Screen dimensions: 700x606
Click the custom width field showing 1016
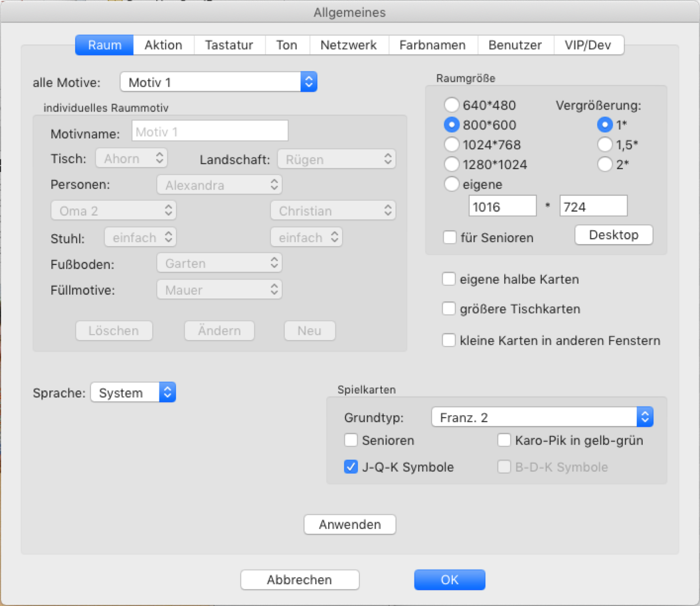click(502, 206)
